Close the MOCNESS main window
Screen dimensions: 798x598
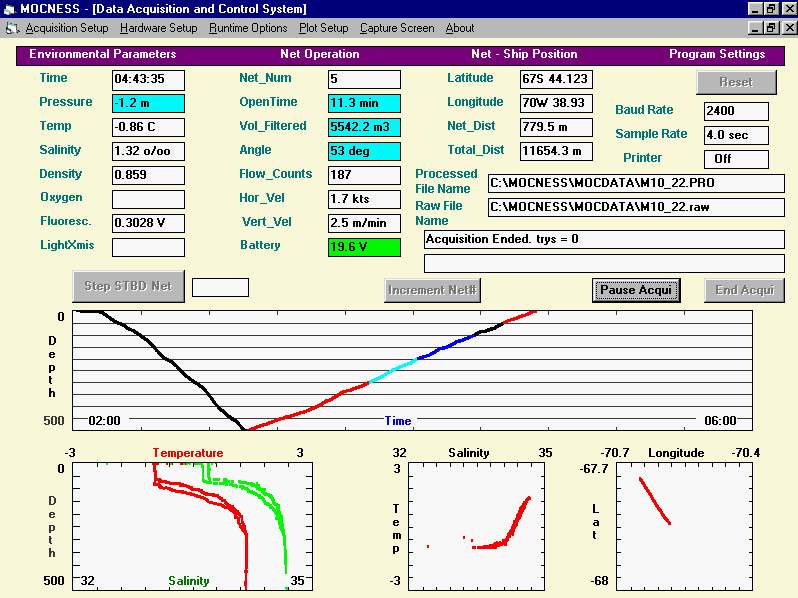pos(789,9)
